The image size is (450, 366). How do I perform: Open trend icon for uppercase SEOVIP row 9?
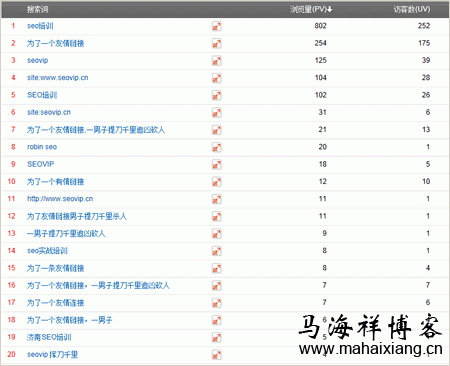(217, 165)
